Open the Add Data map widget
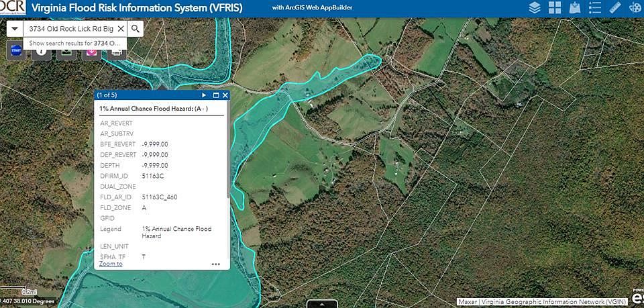This screenshot has width=644, height=308. click(574, 8)
